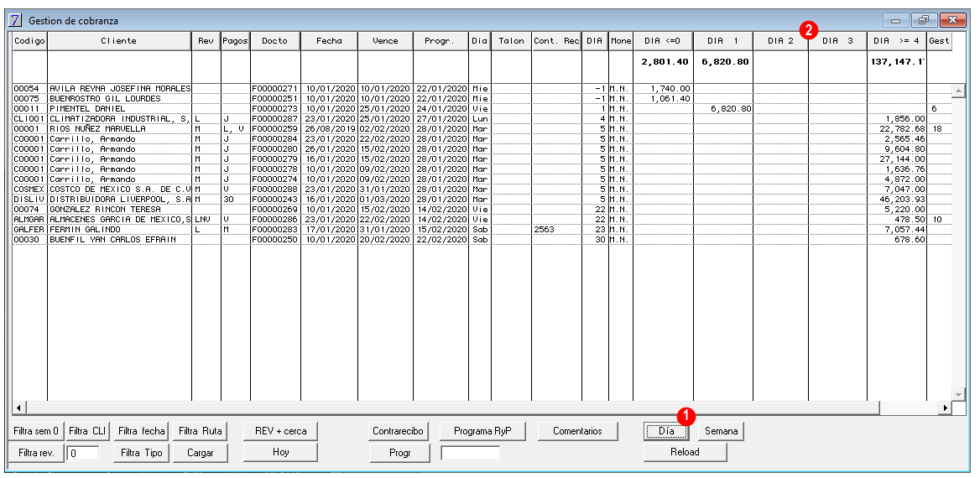Click the scroll-down arrow of the vertical scrollbar

click(x=958, y=394)
